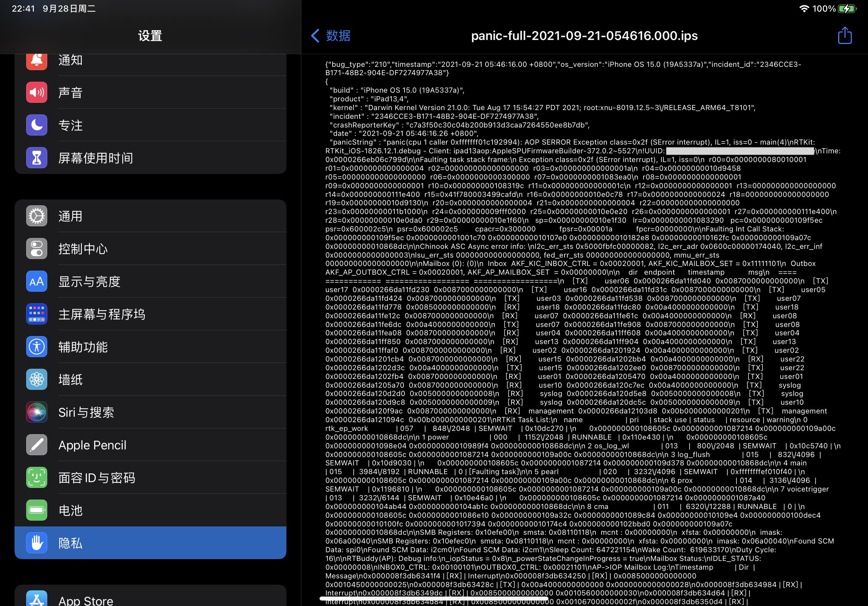Image resolution: width=868 pixels, height=606 pixels.
Task: Tap the back chevron next to 数据
Action: coord(315,36)
